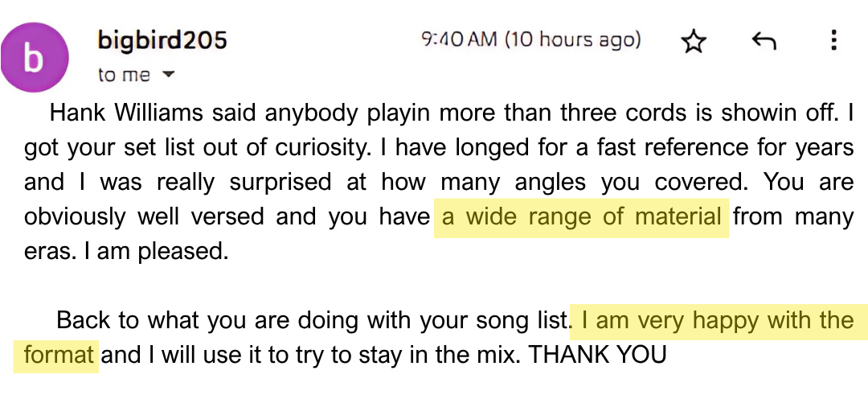Click the word 'curiosity' in the email body
Viewport: 868px width, 395px height.
(264, 147)
